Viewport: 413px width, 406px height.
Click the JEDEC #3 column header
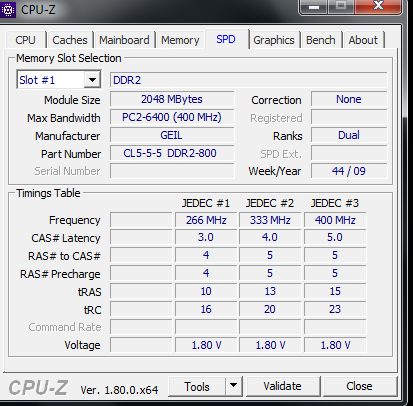point(335,203)
